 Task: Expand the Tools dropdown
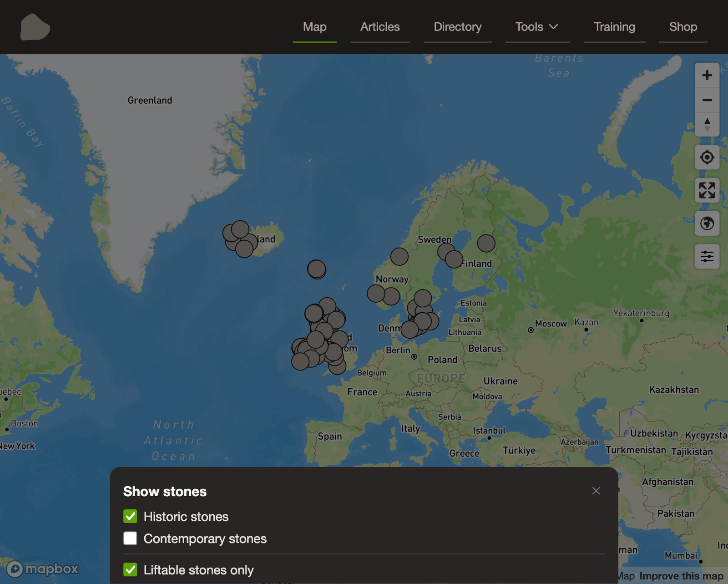[x=537, y=27]
